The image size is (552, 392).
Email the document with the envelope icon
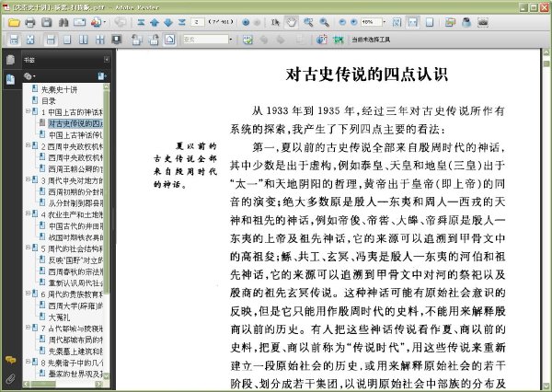pos(79,23)
